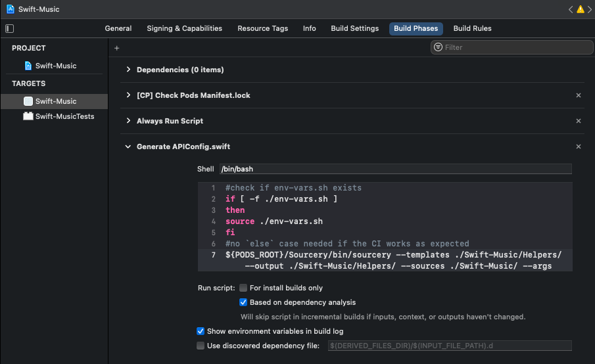Open Signing & Capabilities tab
The width and height of the screenshot is (595, 364).
185,28
